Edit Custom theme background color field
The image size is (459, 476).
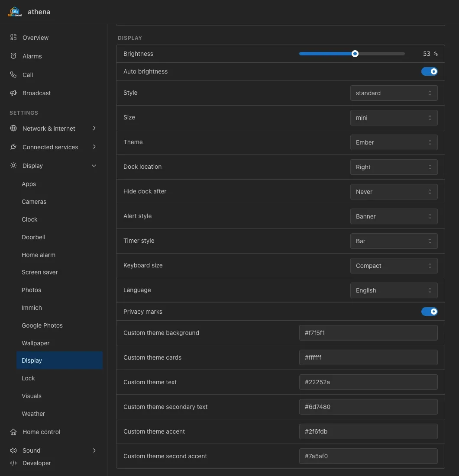click(x=368, y=333)
